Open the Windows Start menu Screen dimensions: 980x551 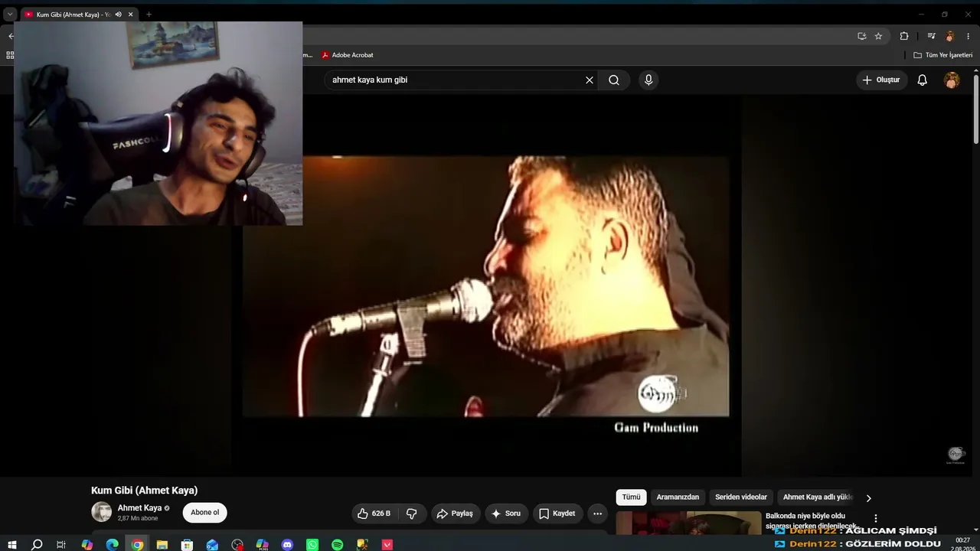click(x=11, y=545)
